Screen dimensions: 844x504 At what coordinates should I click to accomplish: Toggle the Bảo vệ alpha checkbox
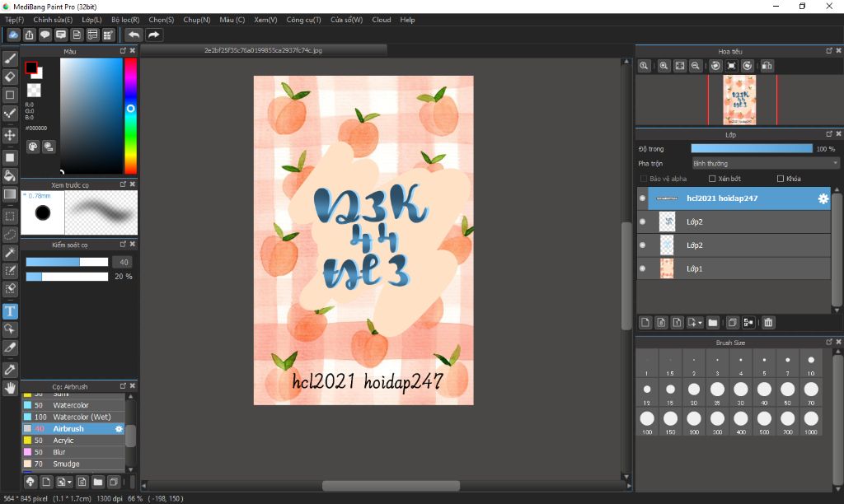[x=644, y=179]
